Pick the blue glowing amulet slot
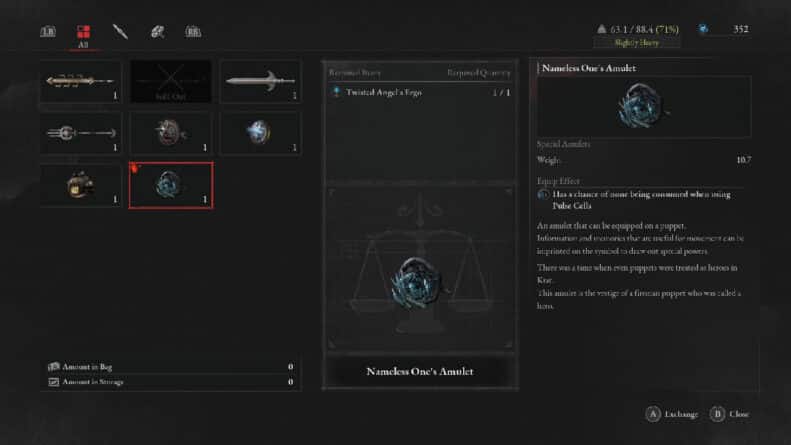The image size is (791, 445). coord(260,133)
